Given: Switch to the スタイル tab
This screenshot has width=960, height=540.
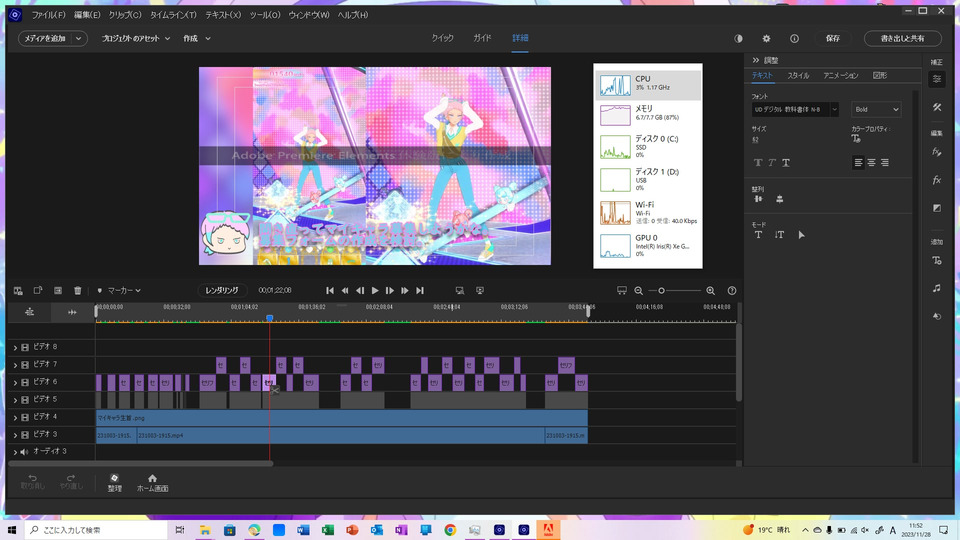Looking at the screenshot, I should [798, 75].
